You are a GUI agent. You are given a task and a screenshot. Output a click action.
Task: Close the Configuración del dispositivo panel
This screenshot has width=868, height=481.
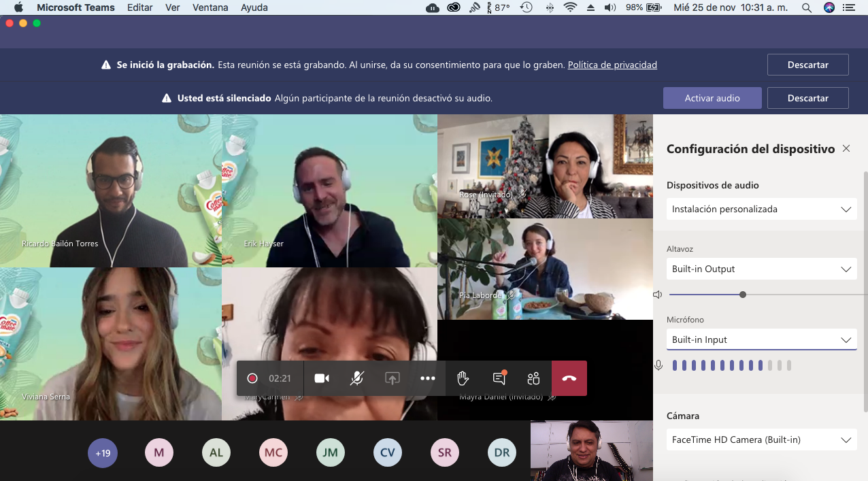click(846, 148)
